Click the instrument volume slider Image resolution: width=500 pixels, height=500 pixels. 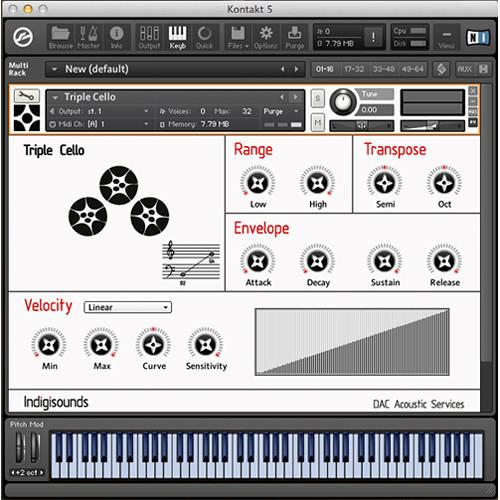pyautogui.click(x=432, y=126)
